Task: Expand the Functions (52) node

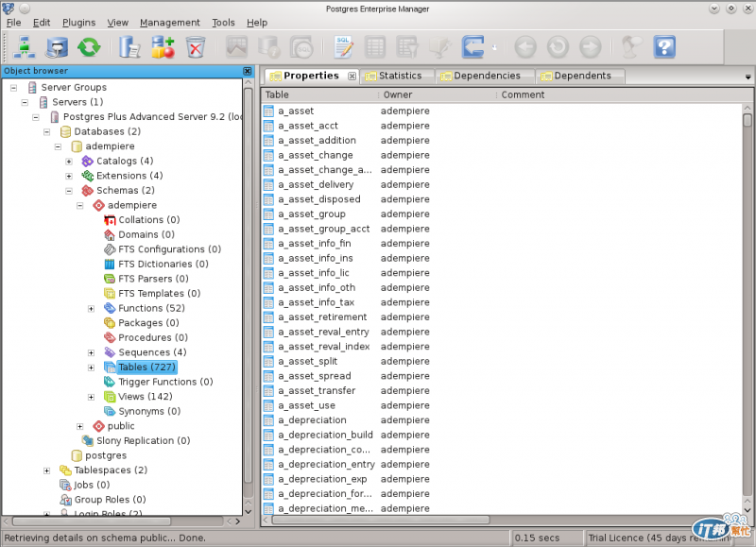Action: [91, 308]
